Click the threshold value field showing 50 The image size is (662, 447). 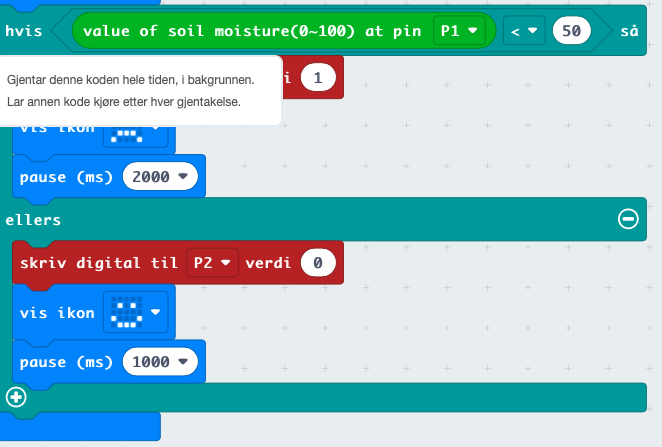[x=571, y=32]
